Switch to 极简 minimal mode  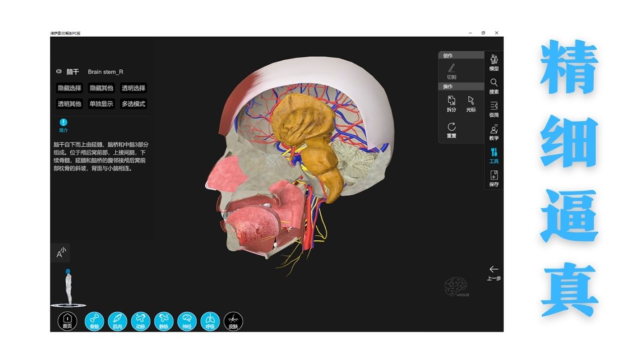coord(494,109)
